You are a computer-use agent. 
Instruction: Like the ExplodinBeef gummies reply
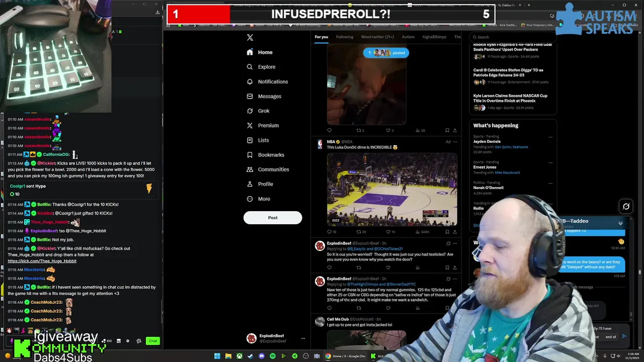point(388,308)
